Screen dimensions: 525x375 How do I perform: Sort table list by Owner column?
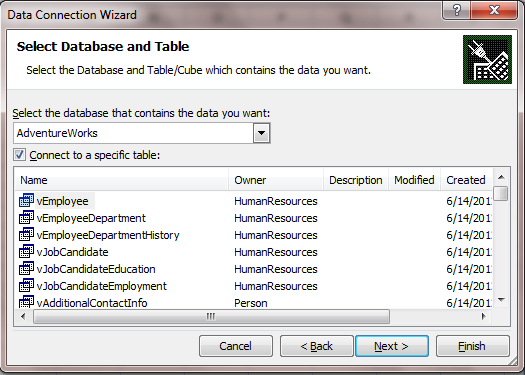pos(276,180)
